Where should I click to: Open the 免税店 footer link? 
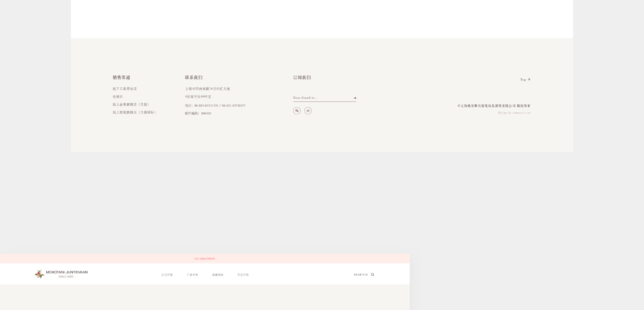pyautogui.click(x=118, y=97)
